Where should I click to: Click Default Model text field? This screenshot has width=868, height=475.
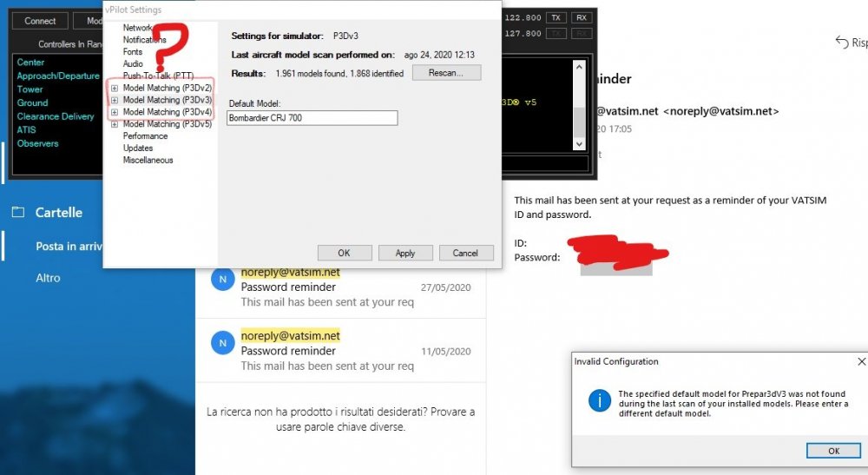coord(312,118)
